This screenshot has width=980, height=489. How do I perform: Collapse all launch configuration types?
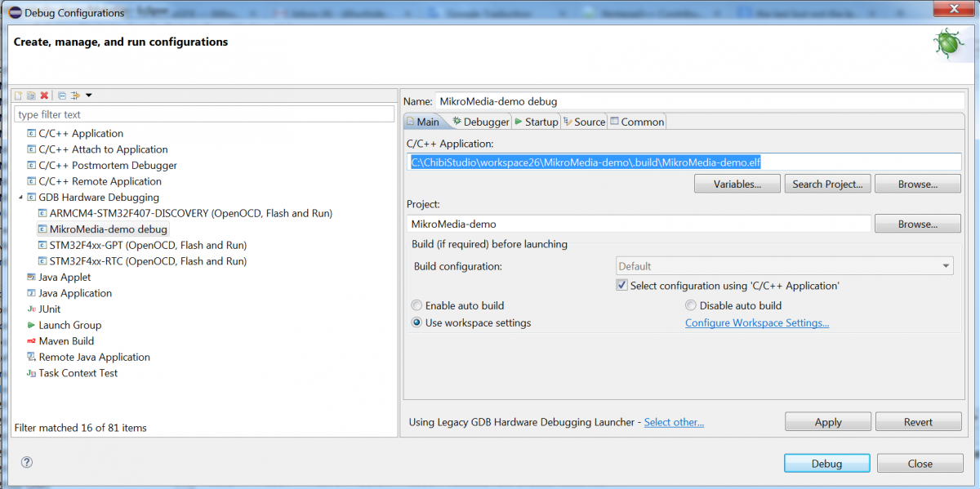coord(61,96)
